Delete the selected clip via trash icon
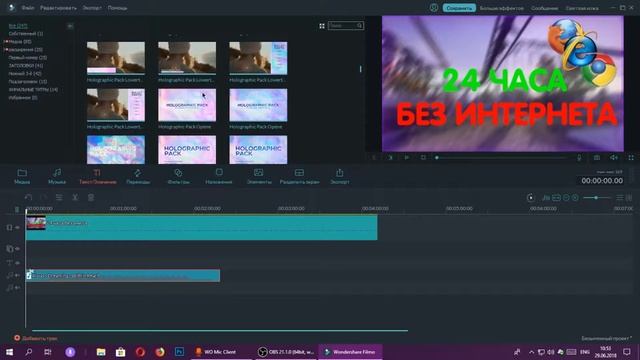Image resolution: width=640 pixels, height=360 pixels. (91, 198)
